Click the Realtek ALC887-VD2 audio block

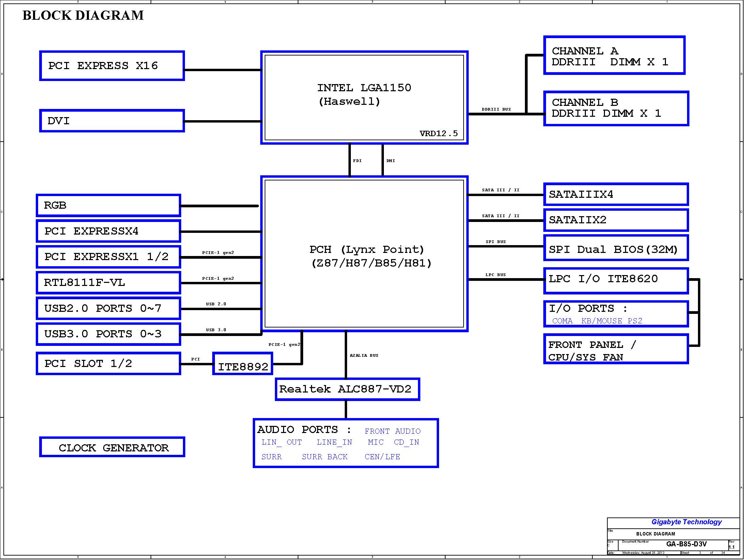pyautogui.click(x=347, y=389)
